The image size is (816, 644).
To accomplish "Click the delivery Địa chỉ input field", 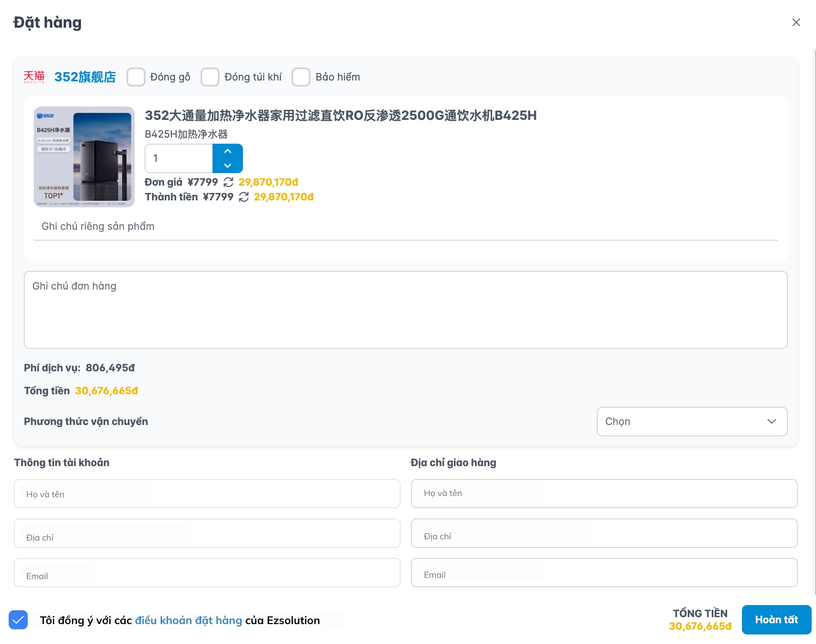I will click(x=604, y=534).
